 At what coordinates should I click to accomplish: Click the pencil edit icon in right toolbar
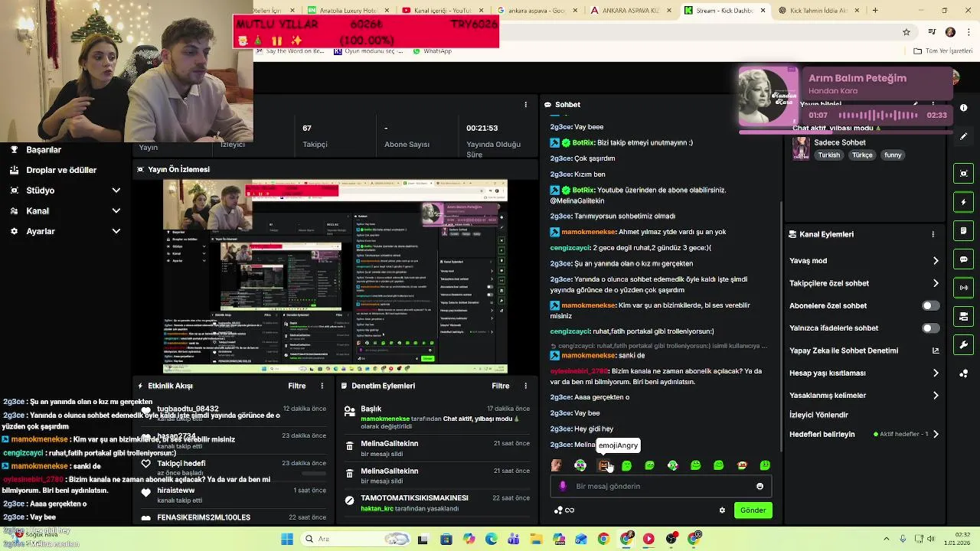pos(963,136)
